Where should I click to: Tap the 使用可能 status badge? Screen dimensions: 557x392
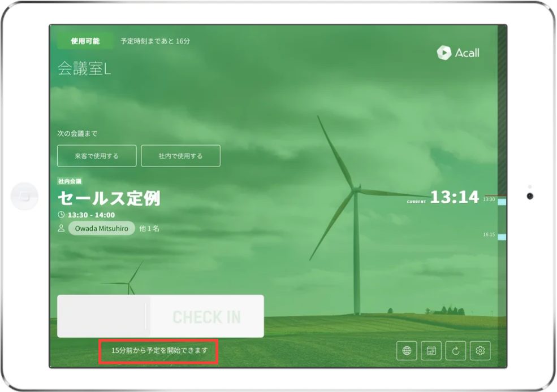click(x=85, y=41)
